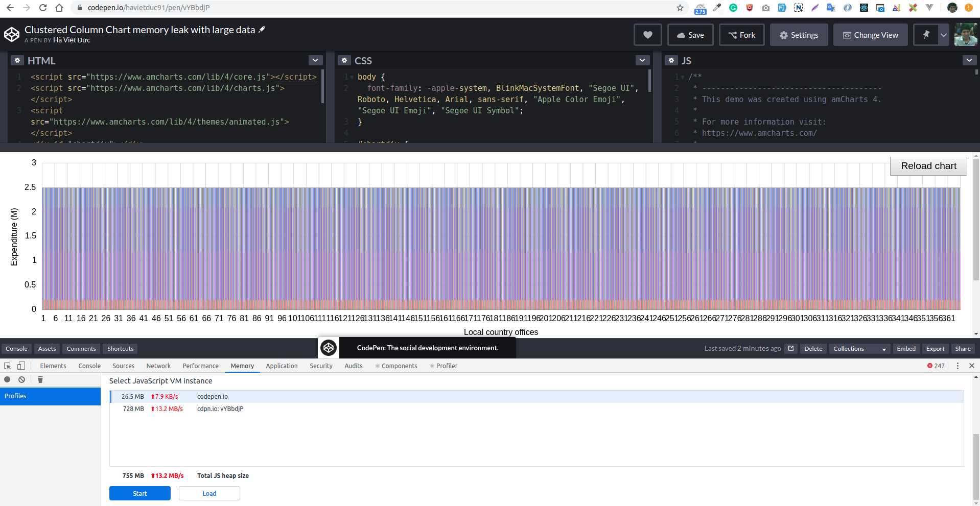The width and height of the screenshot is (980, 506).
Task: Open the Google Translate extension
Action: [x=831, y=8]
